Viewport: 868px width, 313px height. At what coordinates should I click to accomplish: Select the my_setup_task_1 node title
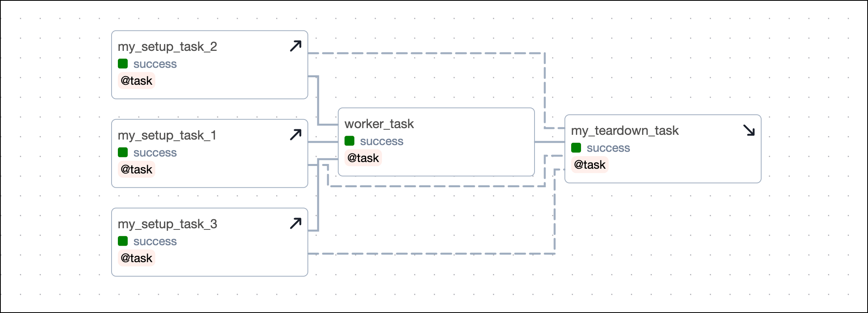tap(167, 135)
